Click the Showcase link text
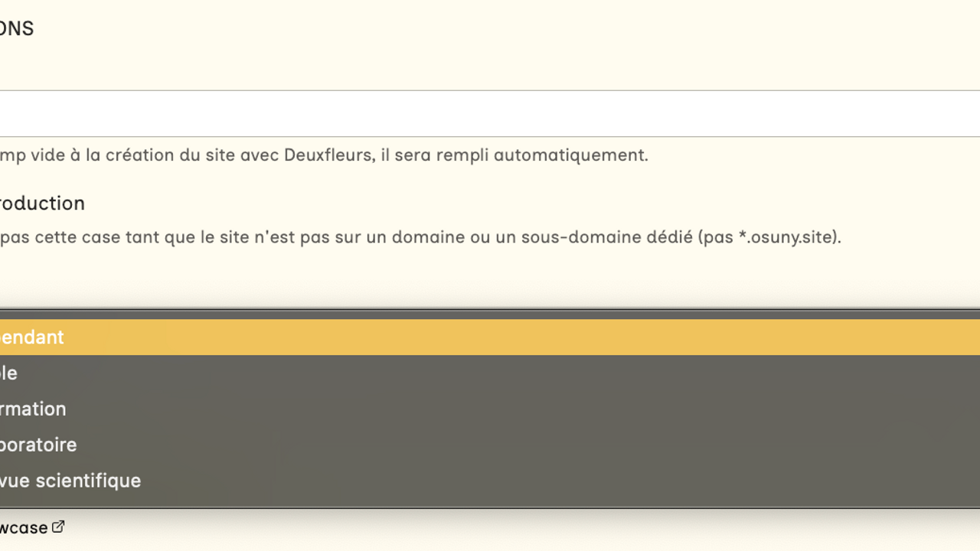The width and height of the screenshot is (980, 551). point(24,528)
